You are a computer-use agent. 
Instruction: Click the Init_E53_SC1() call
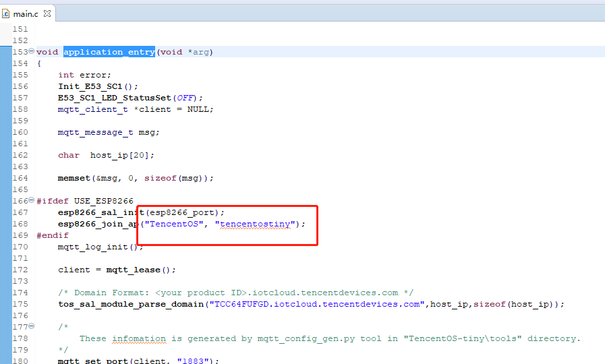point(98,86)
